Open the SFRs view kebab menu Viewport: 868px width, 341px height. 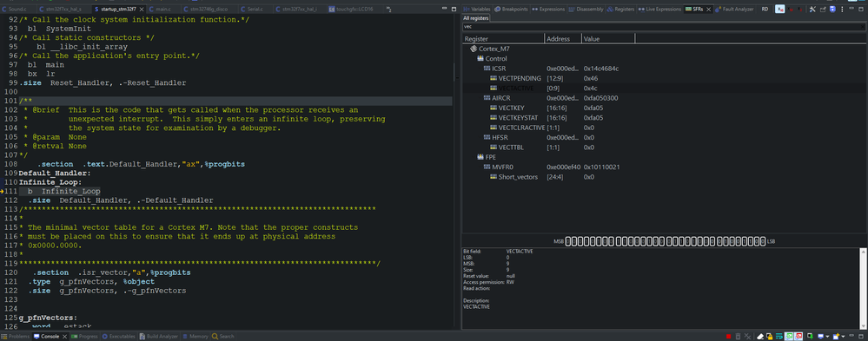point(842,9)
